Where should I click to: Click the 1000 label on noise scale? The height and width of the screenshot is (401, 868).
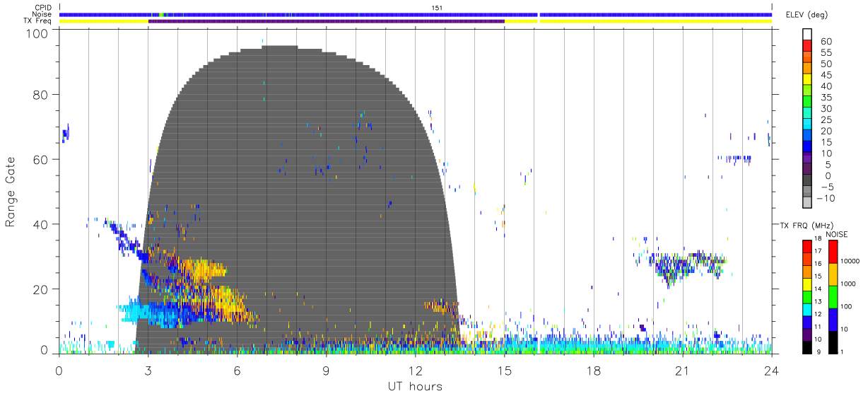point(849,284)
